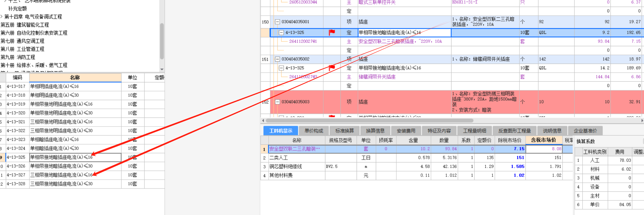Open the 安装费用 tab
The width and height of the screenshot is (644, 215).
pyautogui.click(x=406, y=131)
